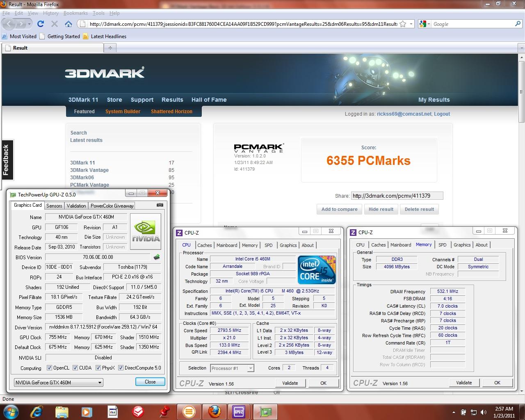This screenshot has height=420, width=525.
Task: Open the Shattered Horizon link
Action: (x=171, y=112)
